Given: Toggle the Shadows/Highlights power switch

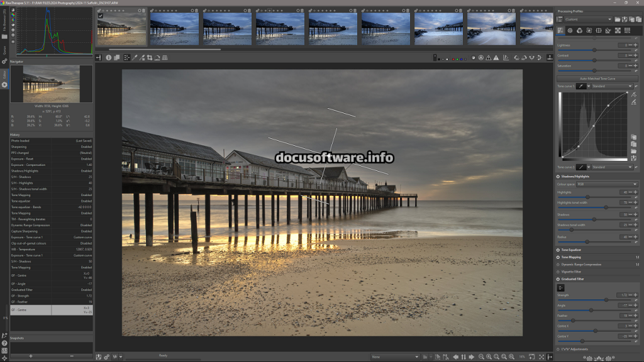Looking at the screenshot, I should (x=558, y=177).
